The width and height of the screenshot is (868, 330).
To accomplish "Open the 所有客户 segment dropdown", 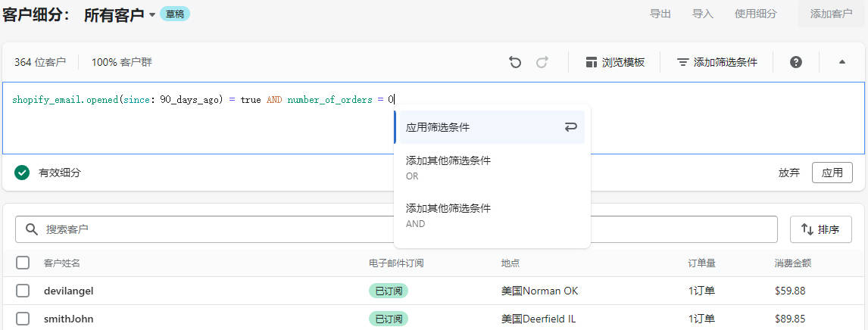I will [120, 15].
